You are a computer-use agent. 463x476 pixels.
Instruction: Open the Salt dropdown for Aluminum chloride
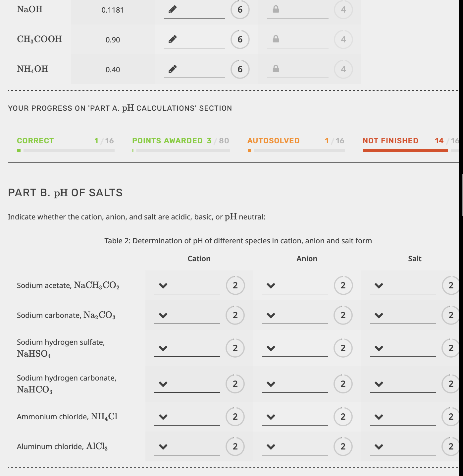point(379,446)
